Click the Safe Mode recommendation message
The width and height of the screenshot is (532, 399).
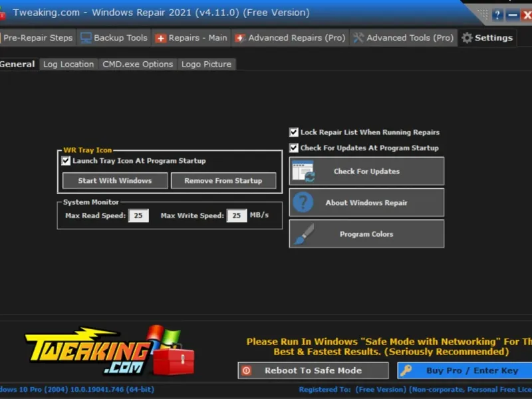(389, 346)
